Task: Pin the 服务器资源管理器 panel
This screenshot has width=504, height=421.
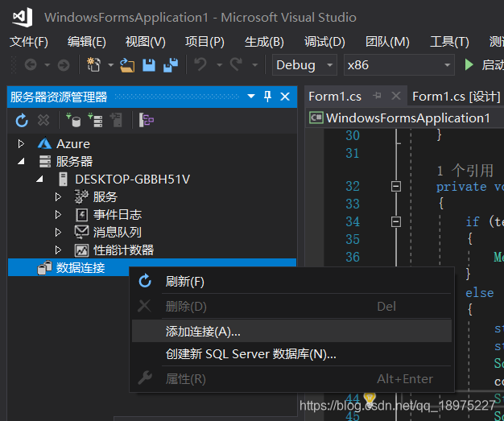Action: [x=267, y=97]
